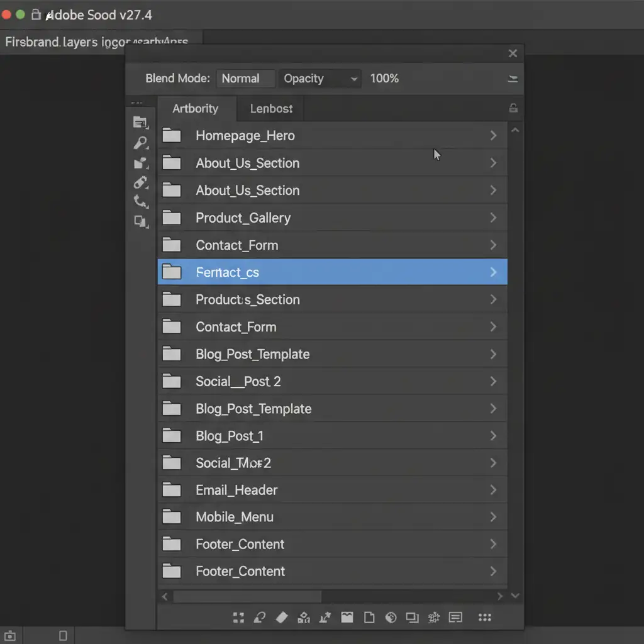The width and height of the screenshot is (644, 644).
Task: Open the Opacity dropdown
Action: point(320,79)
